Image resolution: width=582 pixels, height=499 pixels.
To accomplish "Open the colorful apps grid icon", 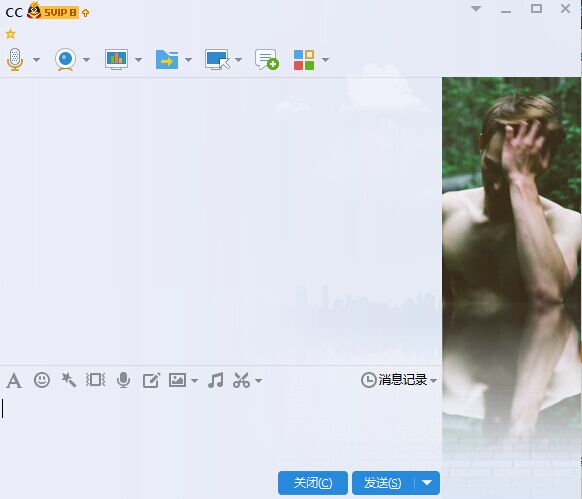I will 304,60.
